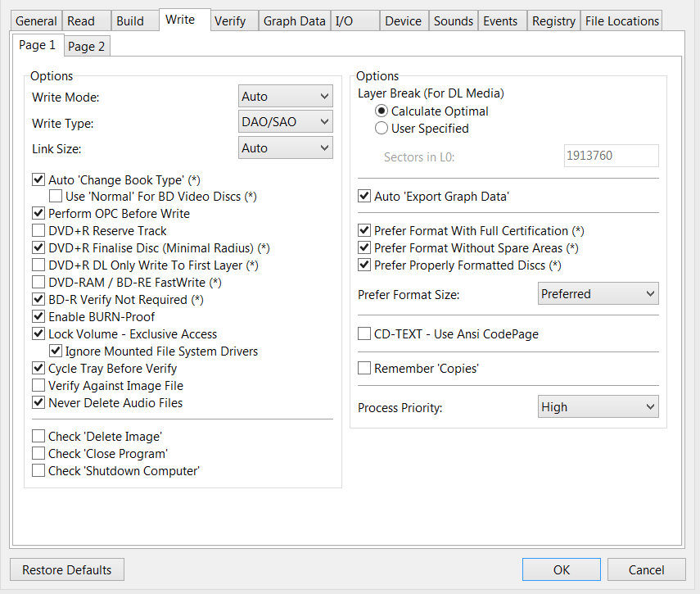This screenshot has width=700, height=594.
Task: Click the Sectors in L0 field
Action: [x=611, y=156]
